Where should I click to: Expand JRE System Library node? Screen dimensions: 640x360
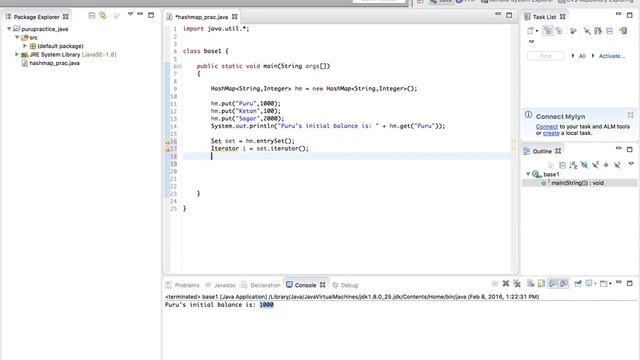pyautogui.click(x=17, y=54)
